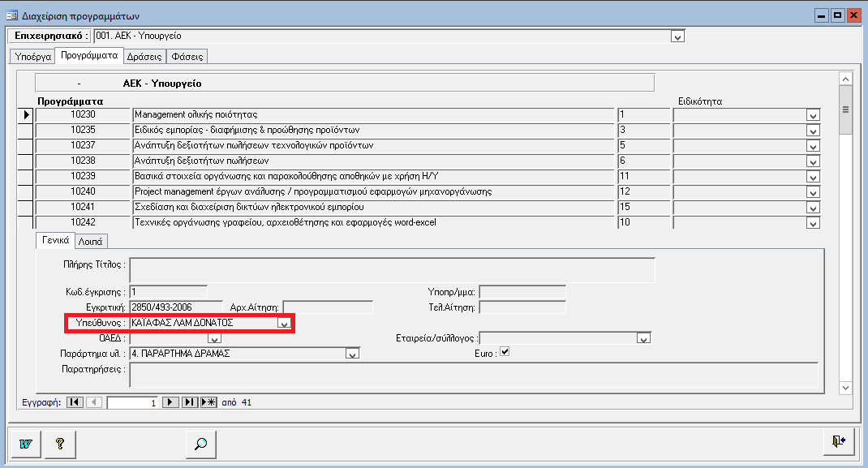Viewport: 868px width, 468px height.
Task: Go to first record in navigator
Action: coord(75,401)
